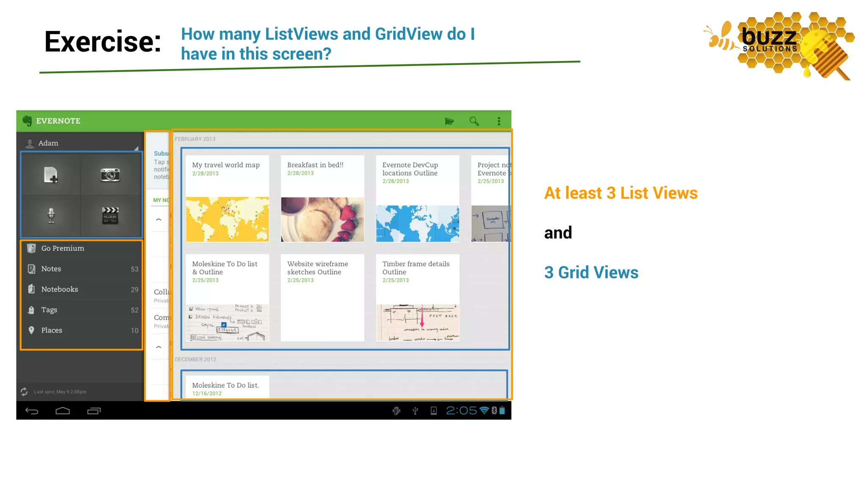Click the Notes page icon
The width and height of the screenshot is (868, 488).
coord(31,269)
